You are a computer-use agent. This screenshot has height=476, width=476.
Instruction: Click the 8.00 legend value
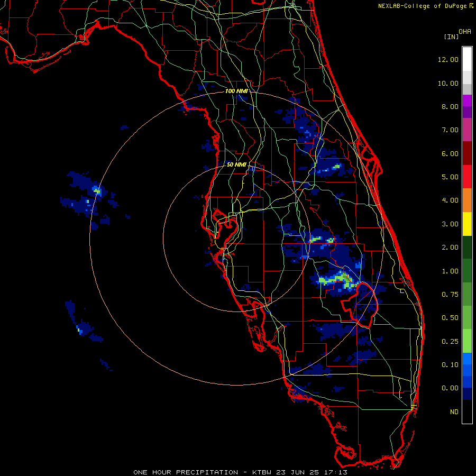click(x=450, y=106)
